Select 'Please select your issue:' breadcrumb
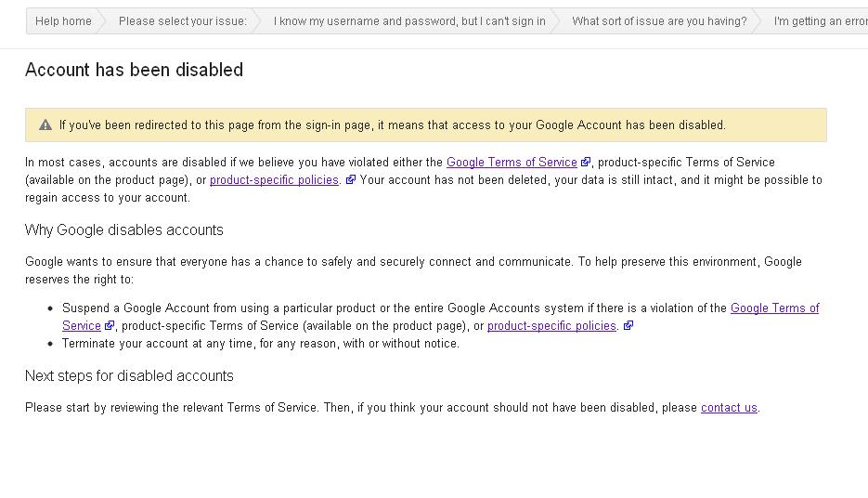This screenshot has height=498, width=868. pyautogui.click(x=183, y=21)
